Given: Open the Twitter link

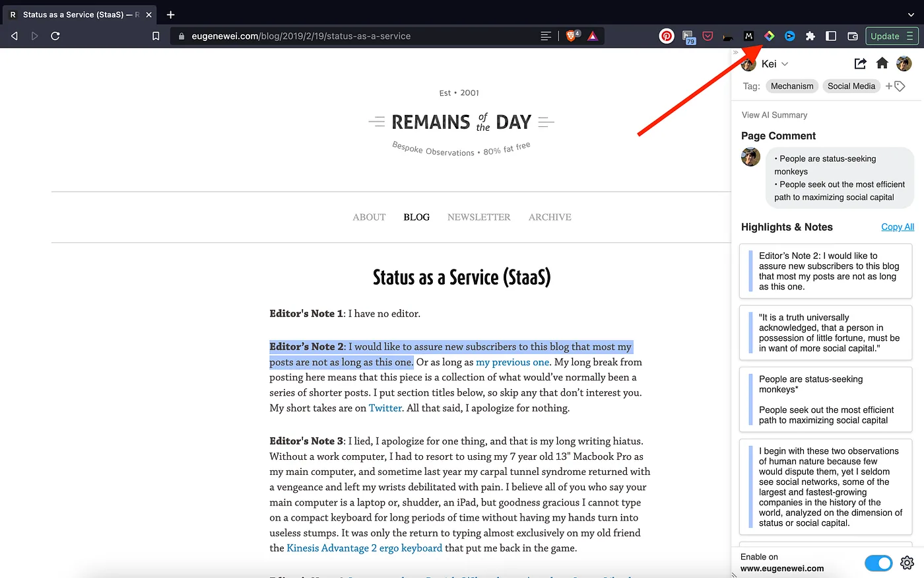Looking at the screenshot, I should [x=385, y=408].
